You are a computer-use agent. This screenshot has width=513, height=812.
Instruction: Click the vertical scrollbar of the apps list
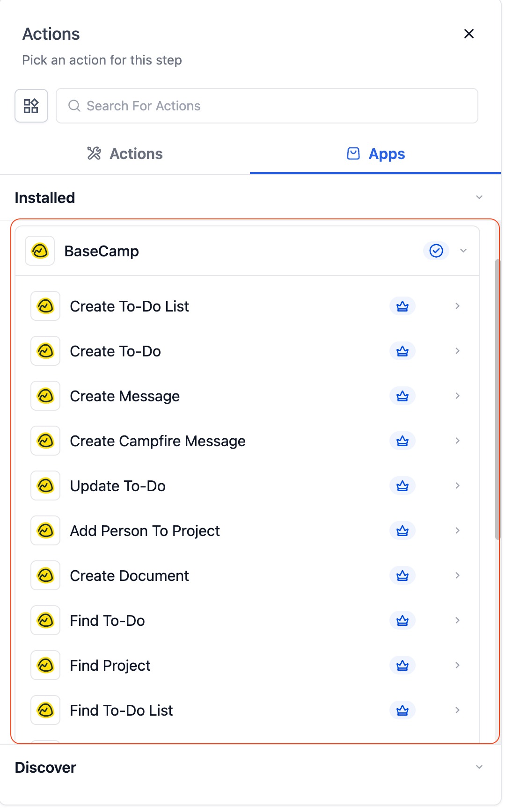point(498,399)
